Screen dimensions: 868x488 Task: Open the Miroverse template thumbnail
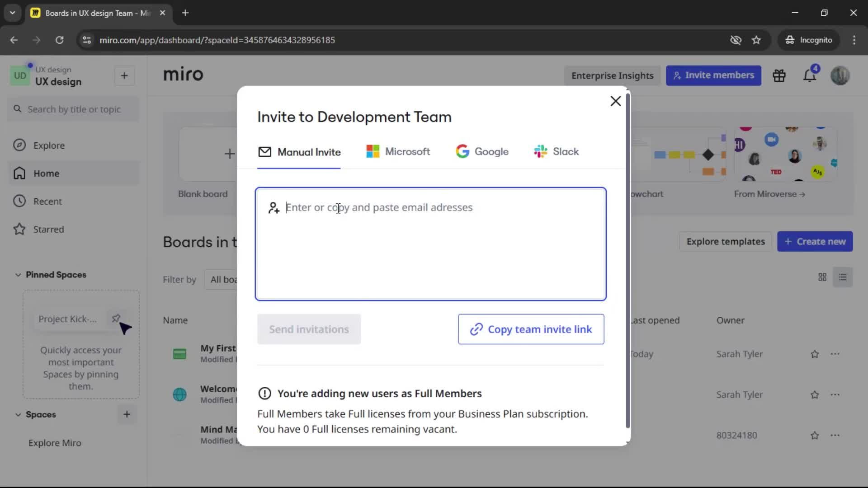point(785,154)
